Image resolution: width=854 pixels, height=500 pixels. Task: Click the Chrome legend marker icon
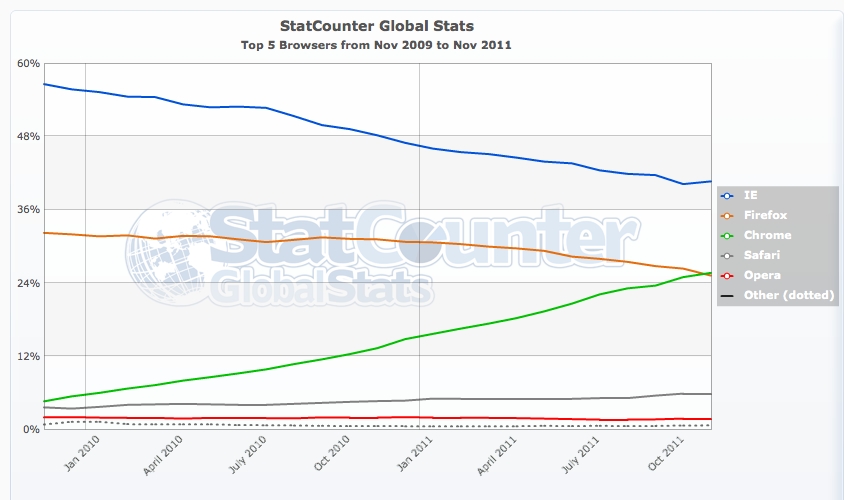(728, 235)
